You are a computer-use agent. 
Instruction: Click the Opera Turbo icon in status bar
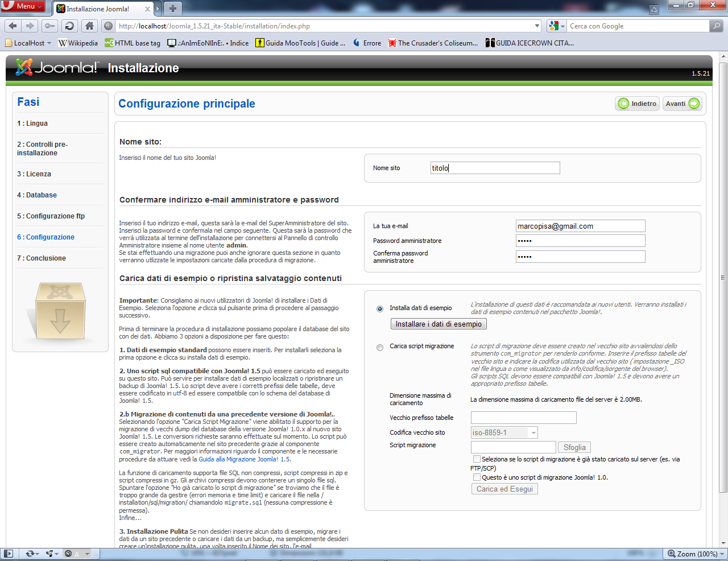click(68, 554)
